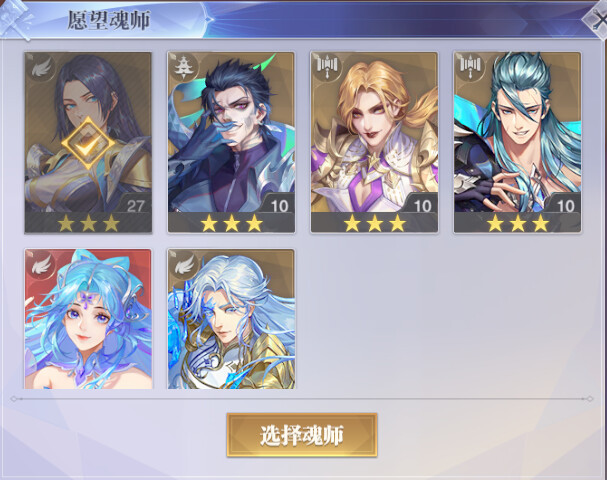Click the 10 badge on teal-haired card
This screenshot has height=480, width=607.
[x=565, y=206]
